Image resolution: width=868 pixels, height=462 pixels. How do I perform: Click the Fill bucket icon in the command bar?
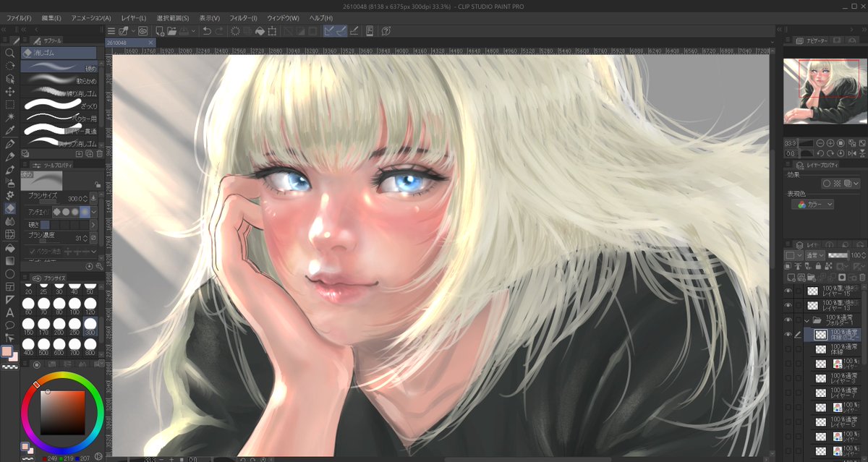pyautogui.click(x=260, y=31)
